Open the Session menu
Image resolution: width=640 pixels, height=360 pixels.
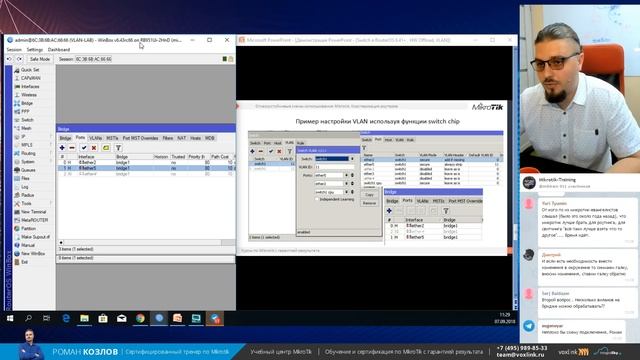click(x=14, y=49)
